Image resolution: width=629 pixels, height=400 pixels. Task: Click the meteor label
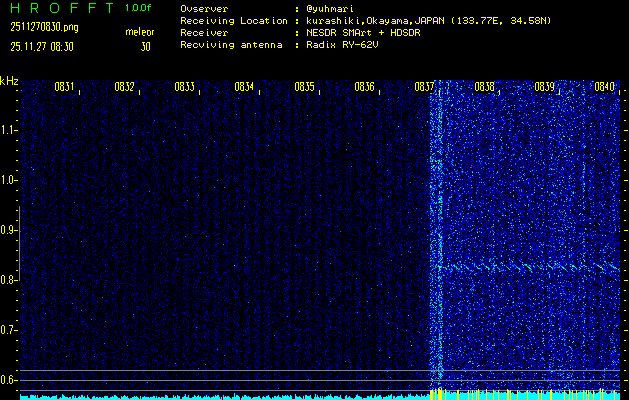pyautogui.click(x=140, y=32)
